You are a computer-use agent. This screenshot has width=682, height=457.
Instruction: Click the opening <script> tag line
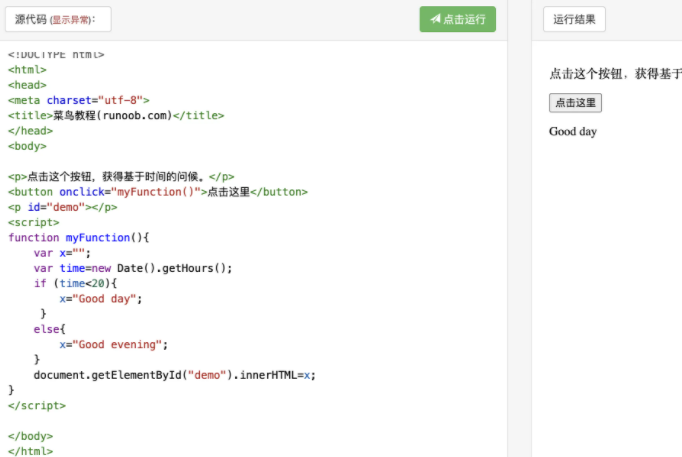33,222
